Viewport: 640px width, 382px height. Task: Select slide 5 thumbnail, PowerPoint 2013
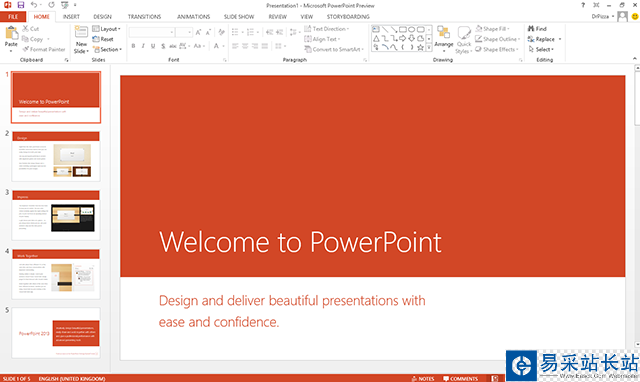tap(56, 333)
